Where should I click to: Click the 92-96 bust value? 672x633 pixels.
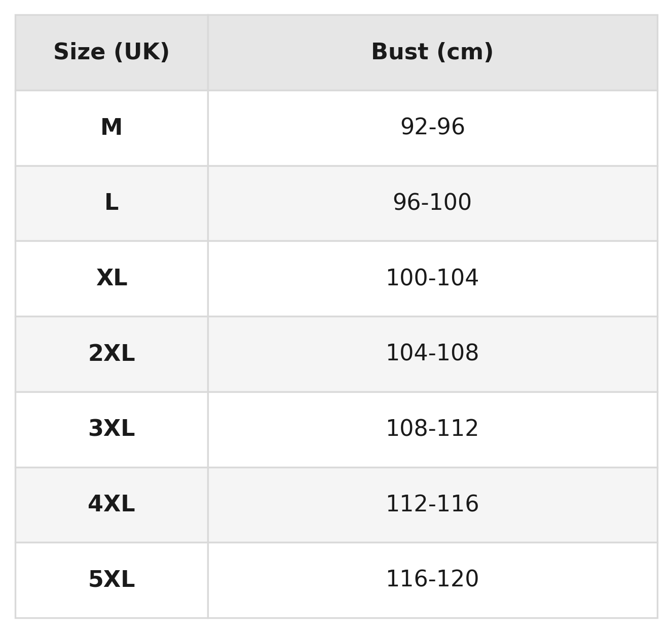[432, 127]
